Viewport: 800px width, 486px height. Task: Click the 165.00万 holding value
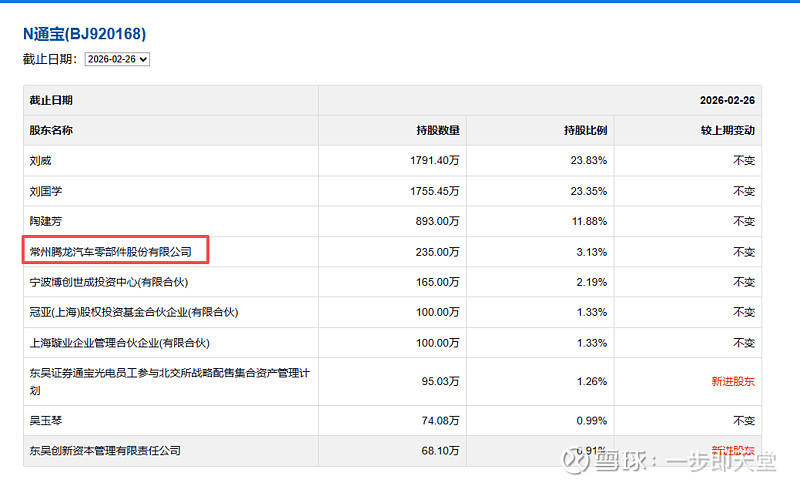pyautogui.click(x=437, y=282)
